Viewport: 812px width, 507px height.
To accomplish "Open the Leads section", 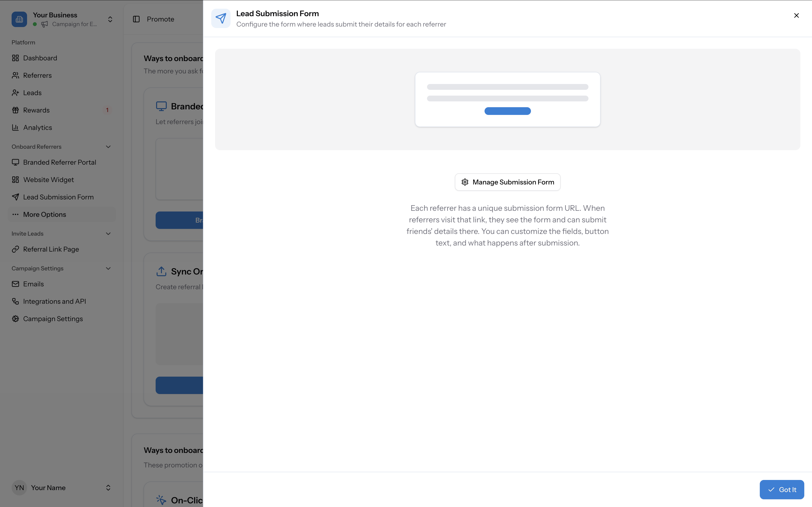I will (x=32, y=92).
